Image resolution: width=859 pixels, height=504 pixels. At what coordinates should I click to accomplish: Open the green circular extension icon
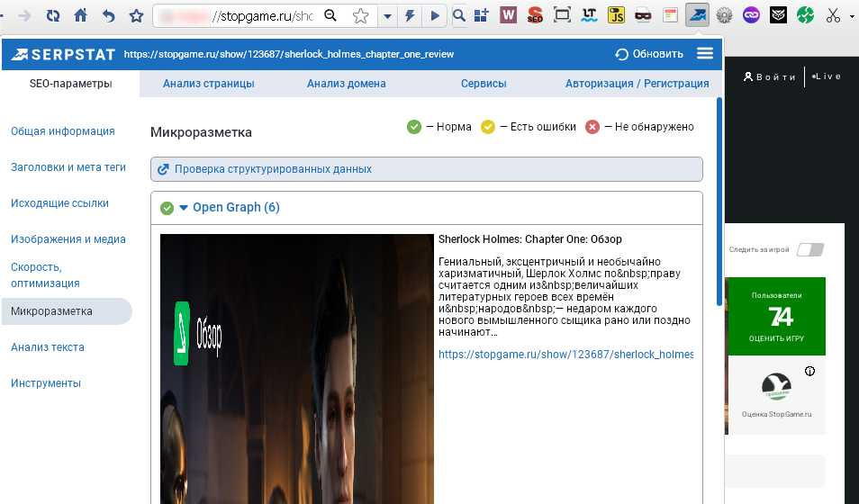pyautogui.click(x=805, y=15)
